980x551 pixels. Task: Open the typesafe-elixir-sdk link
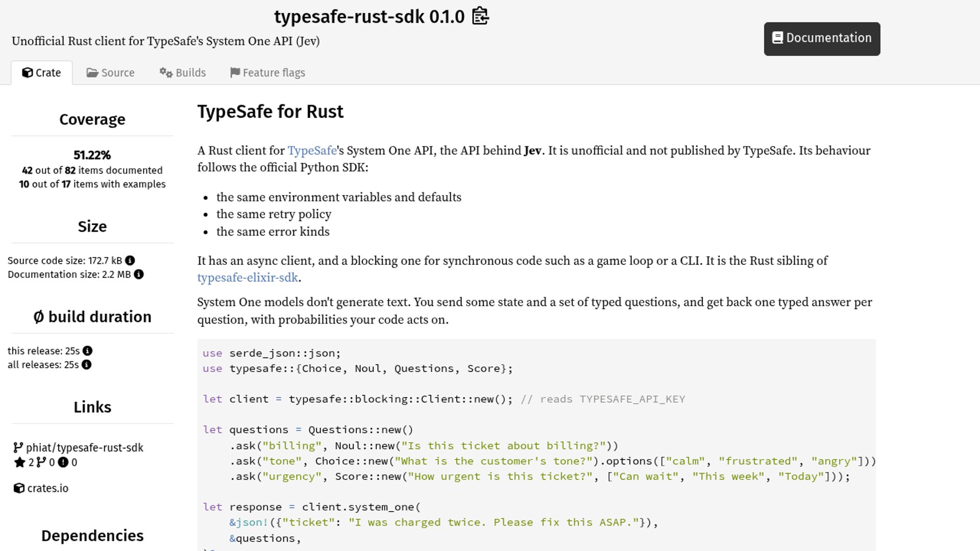pyautogui.click(x=248, y=278)
